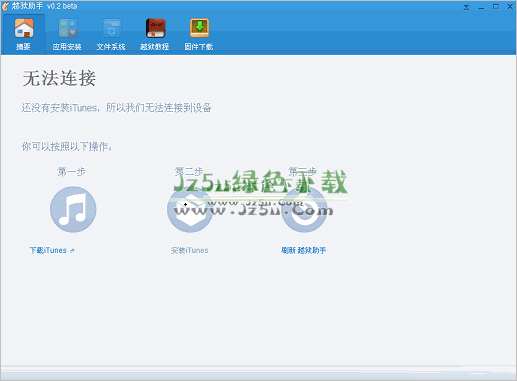This screenshot has height=381, width=517.
Task: Click the app logo in title bar
Action: pyautogui.click(x=5, y=6)
